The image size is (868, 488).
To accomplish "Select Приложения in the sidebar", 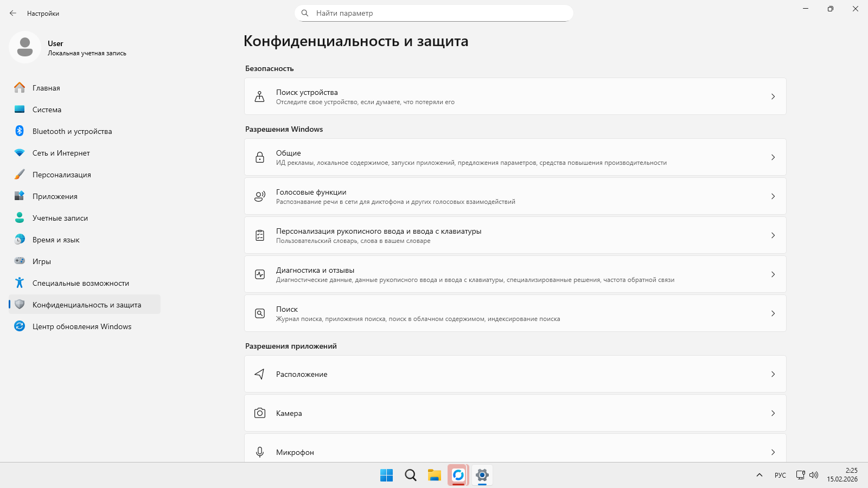I will click(x=85, y=196).
